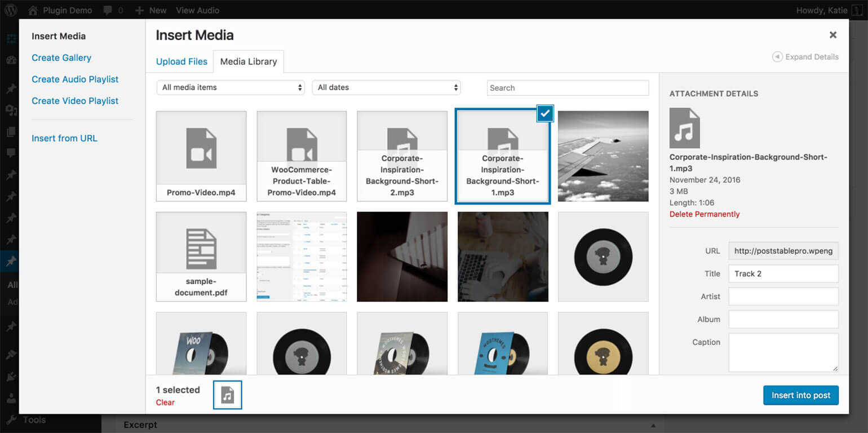Image resolution: width=868 pixels, height=433 pixels.
Task: Open the WordPress logo menu in admin bar
Action: click(10, 10)
